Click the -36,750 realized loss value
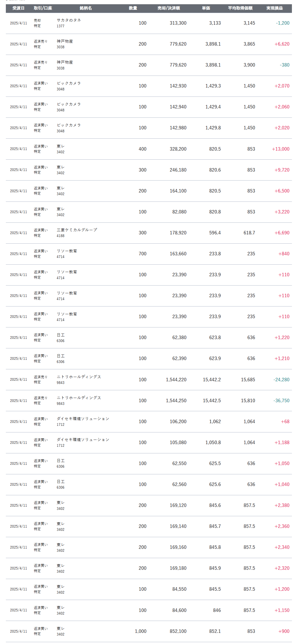Viewport: 302px width, 644px height. pyautogui.click(x=281, y=401)
